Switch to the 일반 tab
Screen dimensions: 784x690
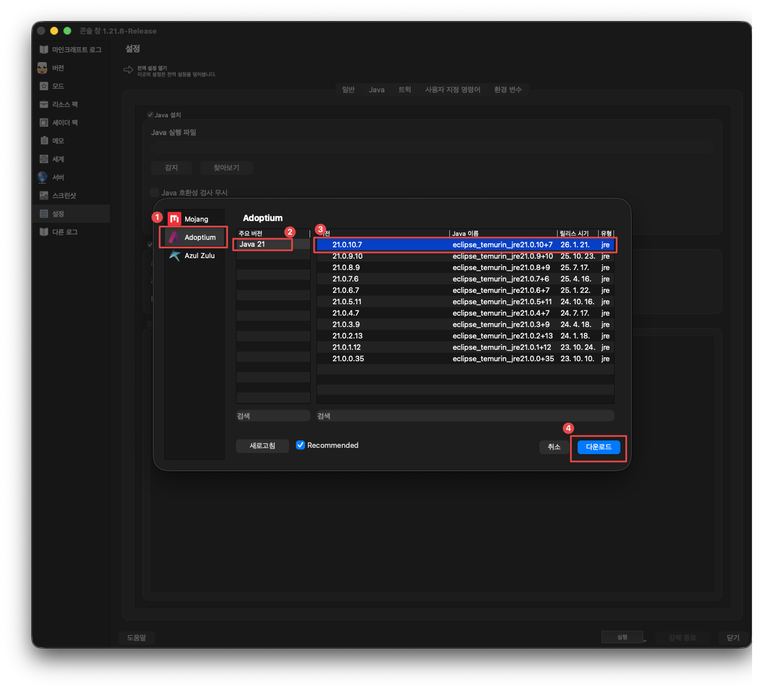pyautogui.click(x=348, y=89)
